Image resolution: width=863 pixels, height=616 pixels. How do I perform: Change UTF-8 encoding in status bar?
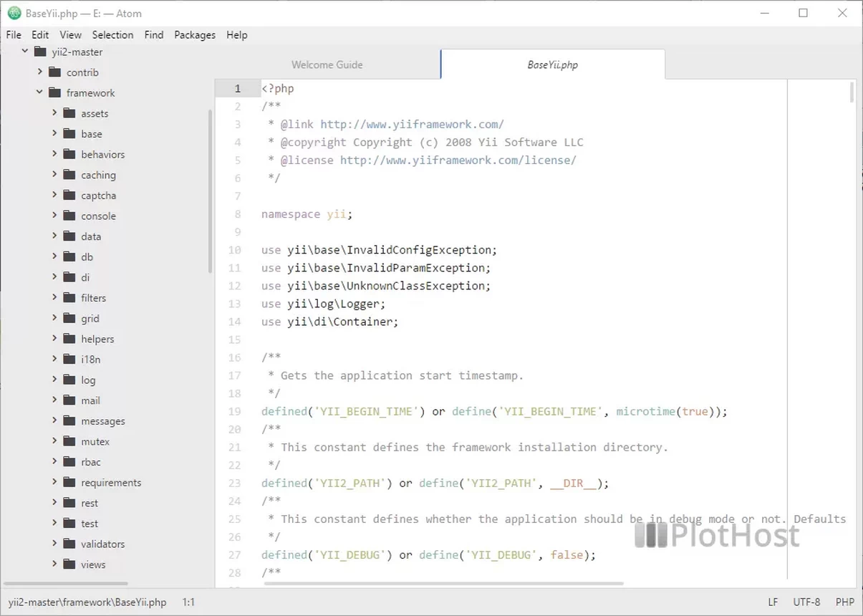click(x=806, y=602)
